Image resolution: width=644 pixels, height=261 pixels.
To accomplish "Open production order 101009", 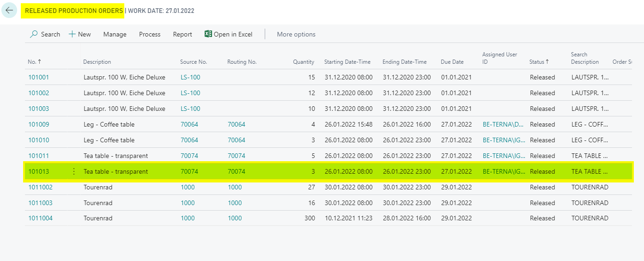I will (x=38, y=124).
